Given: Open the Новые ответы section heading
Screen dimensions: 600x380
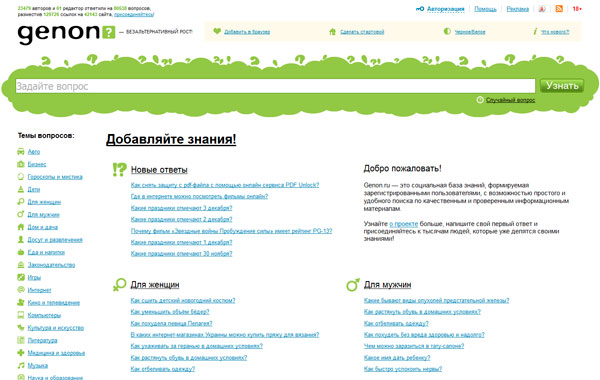Looking at the screenshot, I should (159, 170).
